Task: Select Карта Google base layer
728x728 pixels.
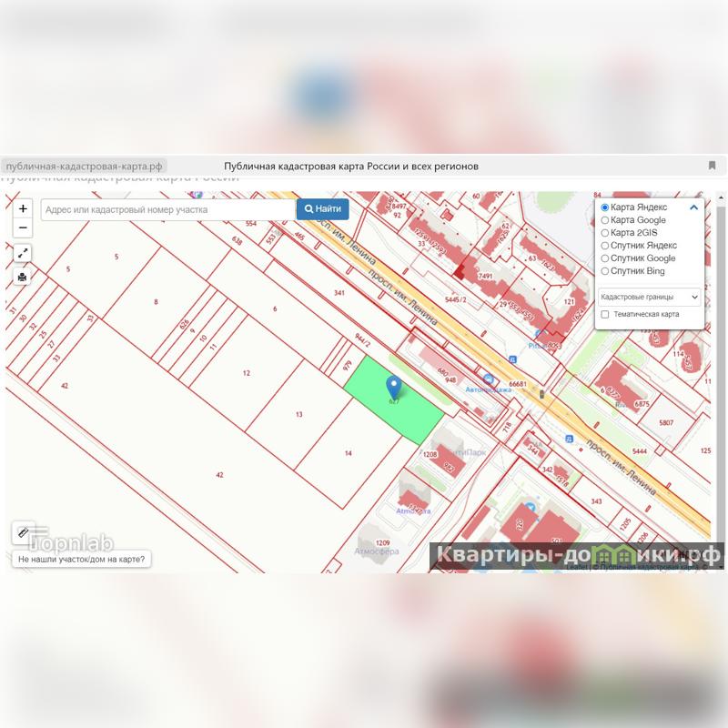Action: [x=605, y=220]
